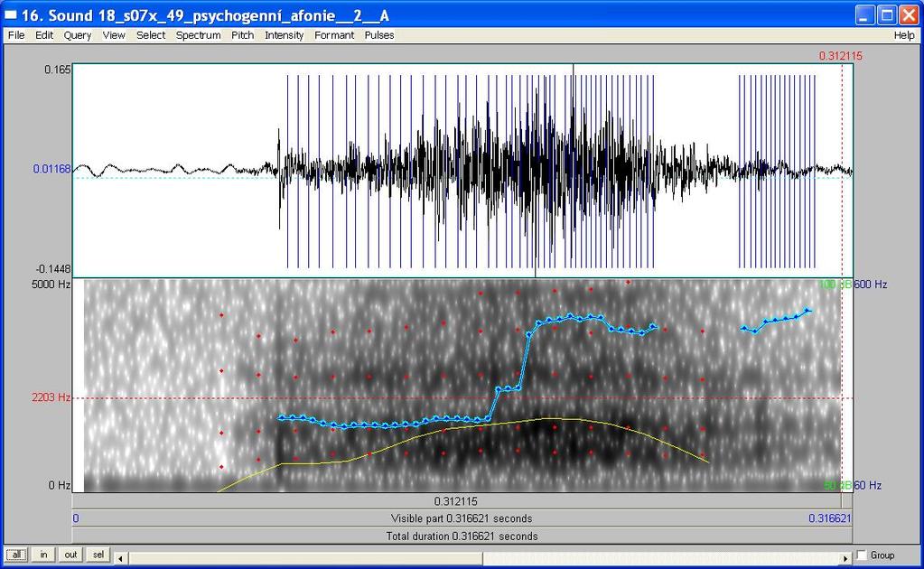The width and height of the screenshot is (924, 569).
Task: Open the Spectrum menu
Action: [198, 35]
